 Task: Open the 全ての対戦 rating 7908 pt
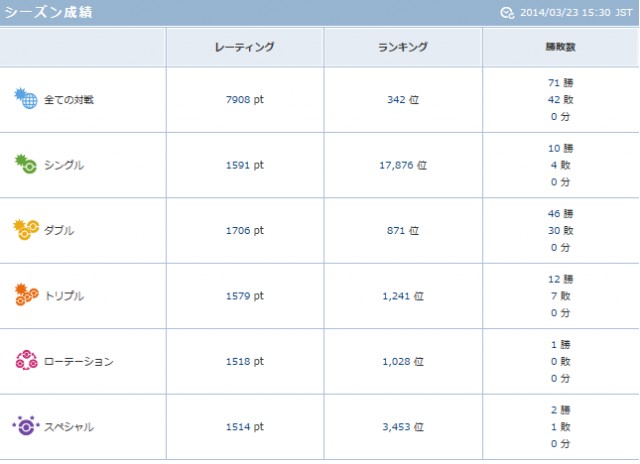[x=244, y=100]
